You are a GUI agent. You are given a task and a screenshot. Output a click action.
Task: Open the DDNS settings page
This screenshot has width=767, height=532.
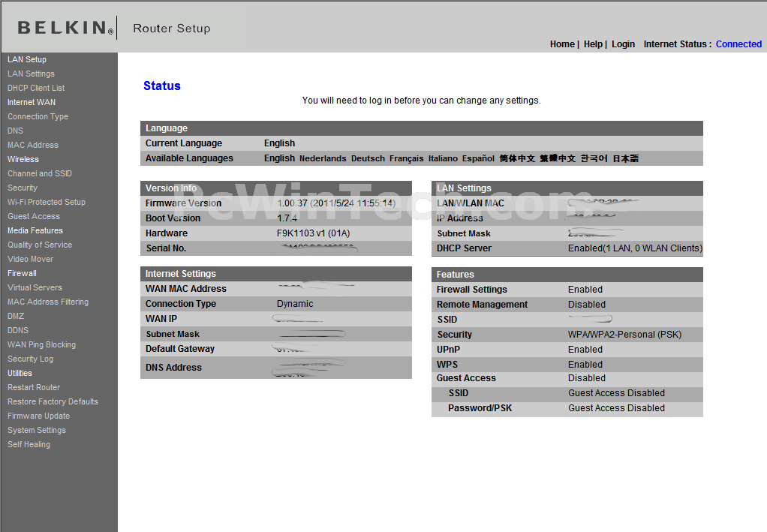click(18, 331)
